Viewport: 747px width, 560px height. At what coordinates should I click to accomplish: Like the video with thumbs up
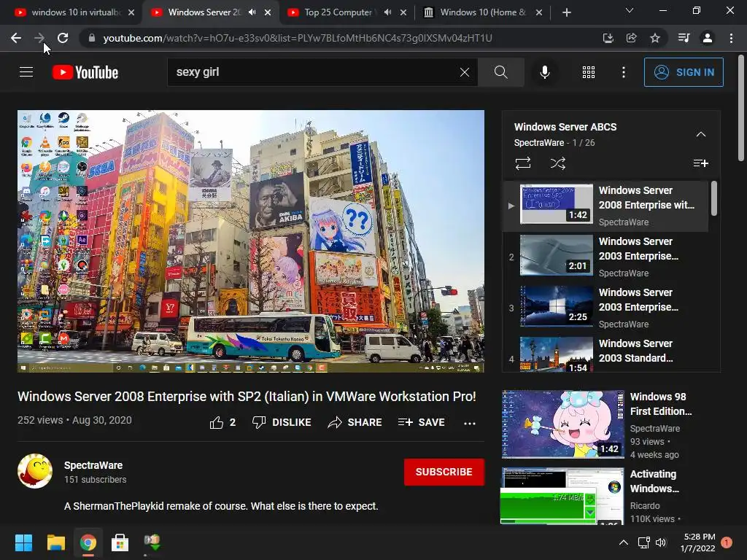222,422
